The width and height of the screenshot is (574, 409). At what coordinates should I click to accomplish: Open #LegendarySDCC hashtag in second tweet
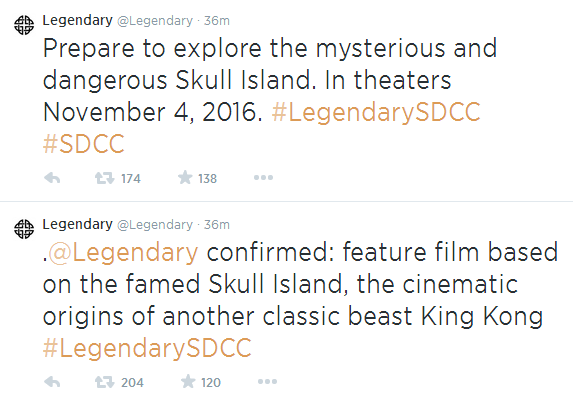click(147, 348)
